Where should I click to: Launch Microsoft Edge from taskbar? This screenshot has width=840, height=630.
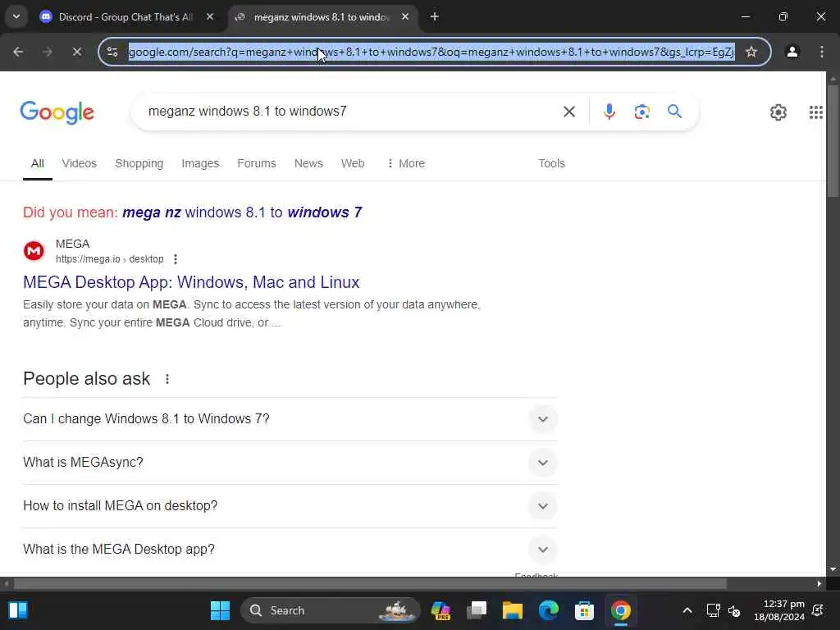pyautogui.click(x=549, y=610)
